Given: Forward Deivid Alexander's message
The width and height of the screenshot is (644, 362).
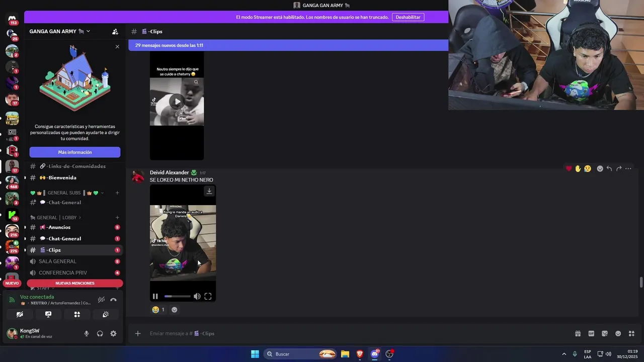Looking at the screenshot, I should pos(619,168).
